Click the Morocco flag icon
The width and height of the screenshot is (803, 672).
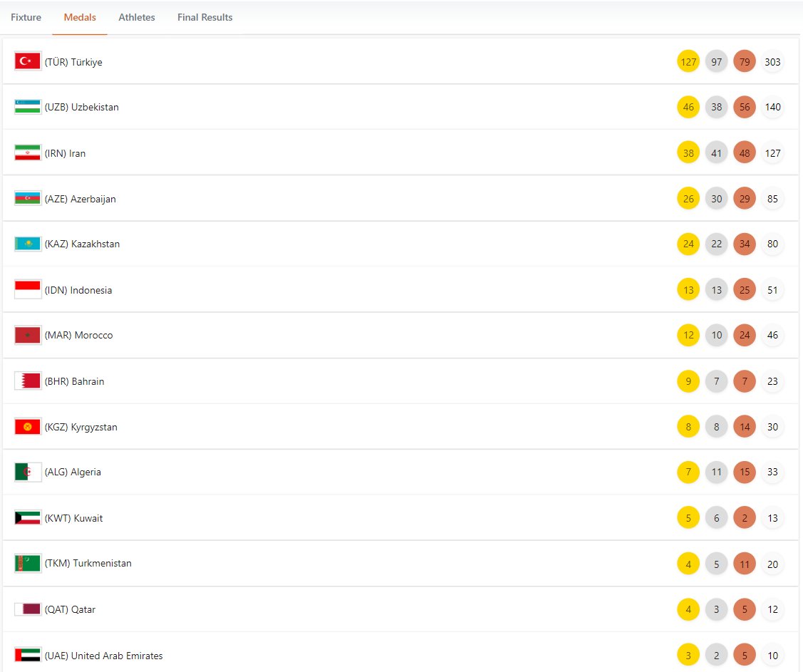pos(28,335)
